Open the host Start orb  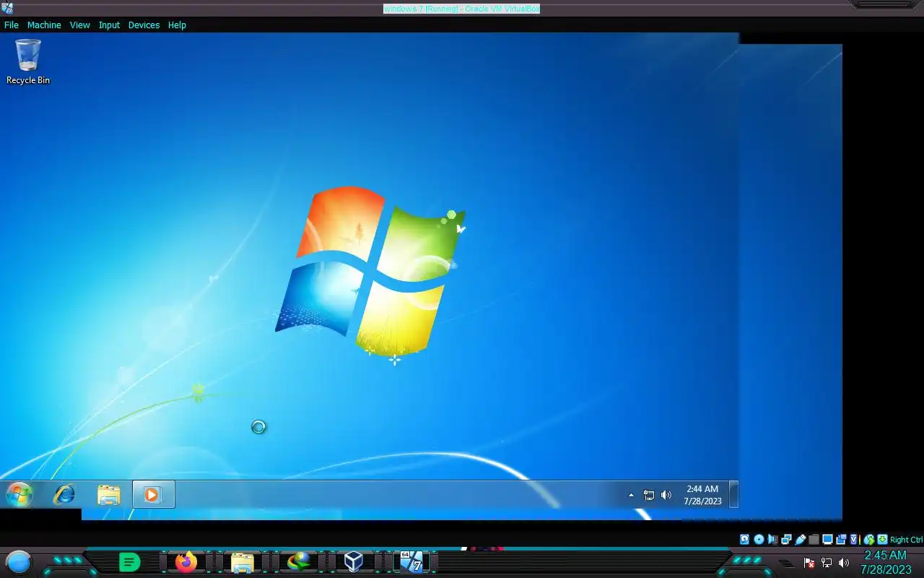point(19,561)
